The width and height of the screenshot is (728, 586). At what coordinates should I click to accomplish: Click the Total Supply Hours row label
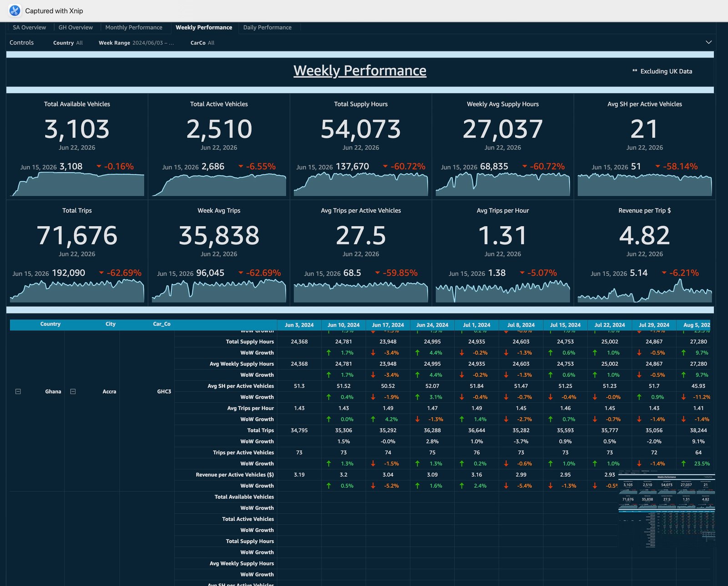(250, 342)
